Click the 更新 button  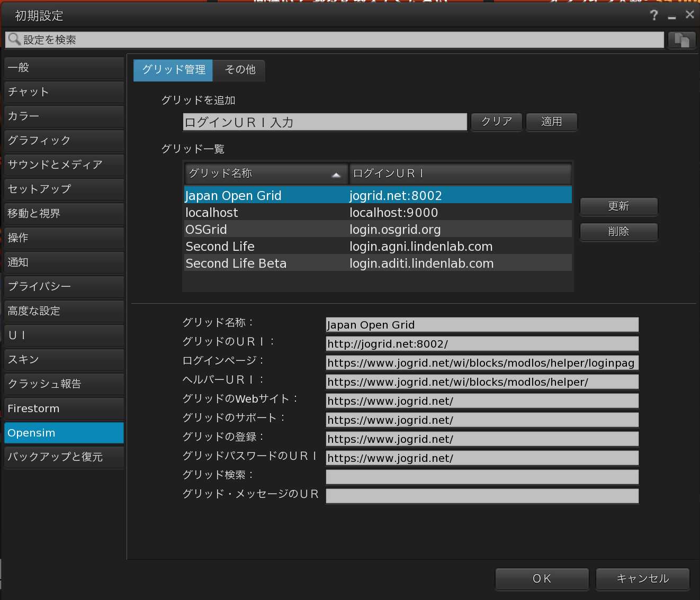pyautogui.click(x=618, y=206)
